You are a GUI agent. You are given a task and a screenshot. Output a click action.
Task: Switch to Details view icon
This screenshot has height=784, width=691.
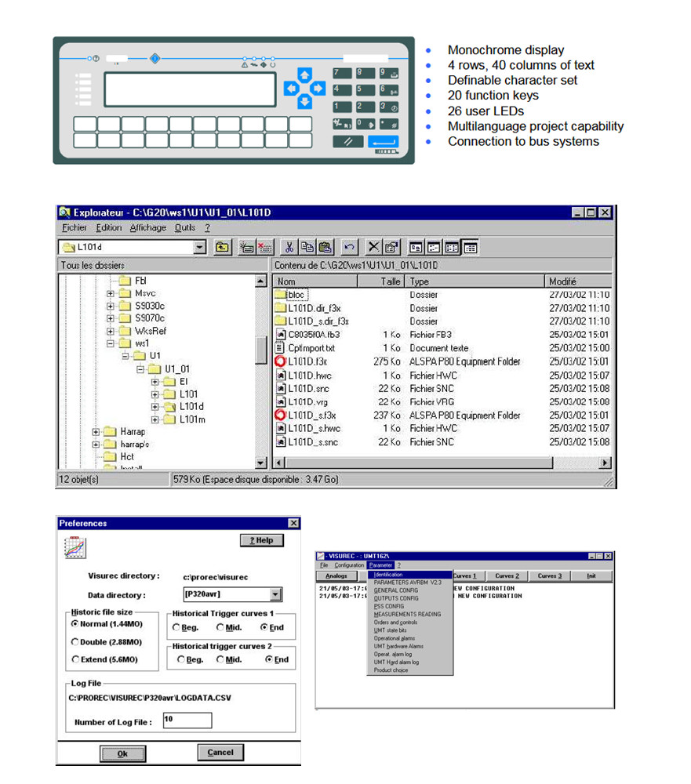[471, 248]
